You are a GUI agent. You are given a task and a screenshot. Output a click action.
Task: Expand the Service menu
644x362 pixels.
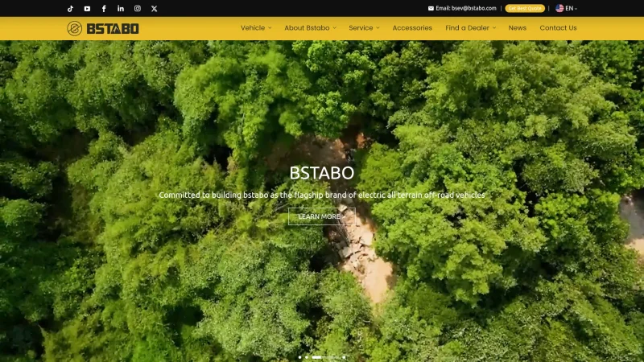pyautogui.click(x=364, y=28)
